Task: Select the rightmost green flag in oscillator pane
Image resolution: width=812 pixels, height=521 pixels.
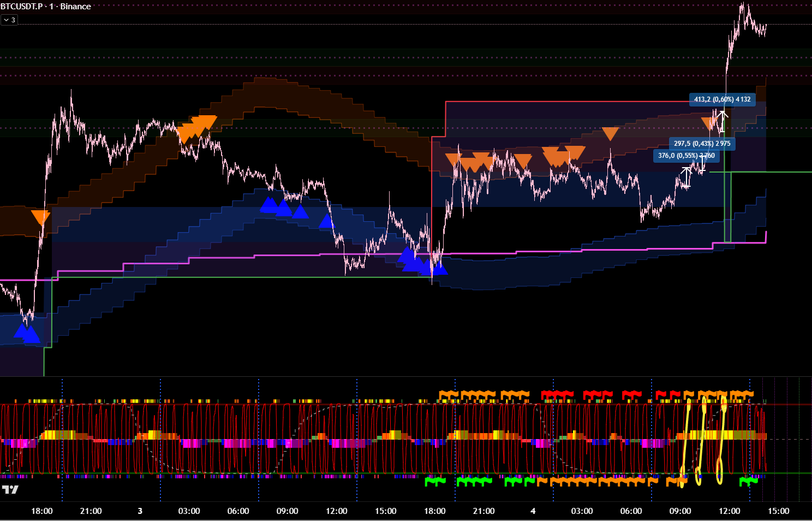Action: click(748, 481)
